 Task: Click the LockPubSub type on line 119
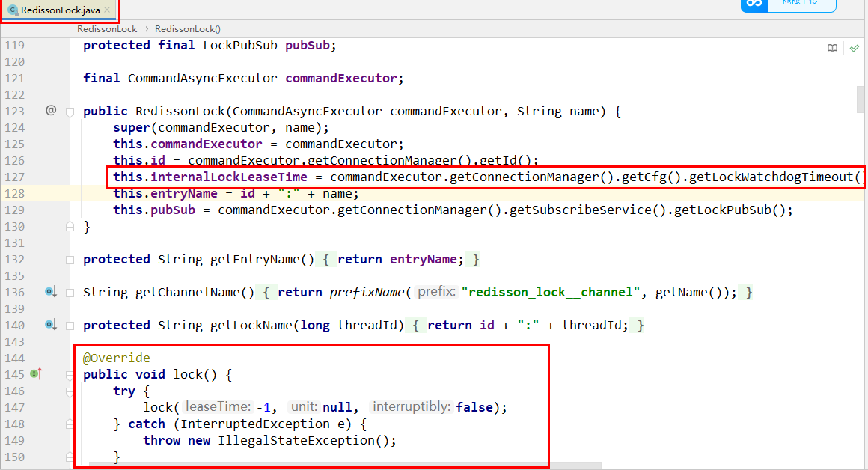[x=240, y=46]
